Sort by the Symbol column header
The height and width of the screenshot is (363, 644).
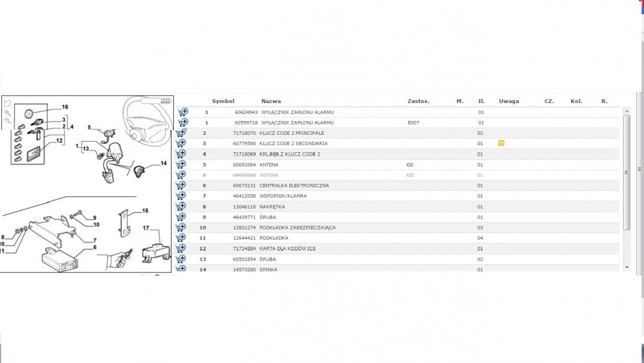click(x=223, y=101)
